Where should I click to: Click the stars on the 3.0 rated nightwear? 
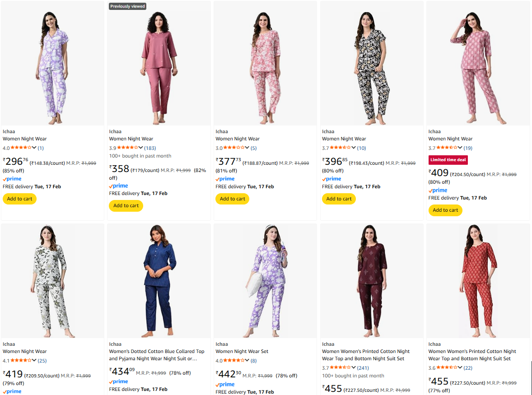tap(233, 148)
